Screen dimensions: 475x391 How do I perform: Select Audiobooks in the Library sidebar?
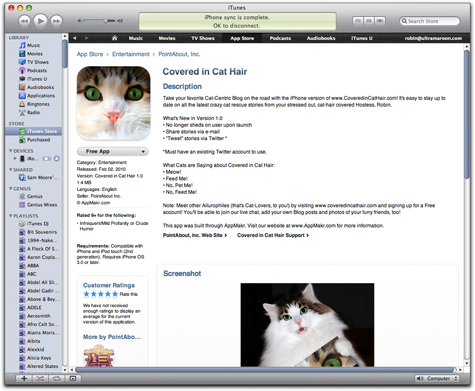tap(33, 87)
